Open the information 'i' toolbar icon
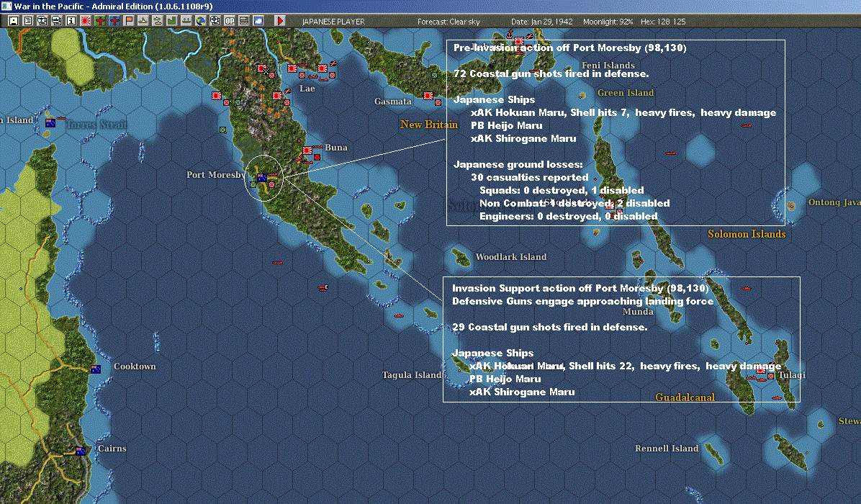Viewport: 861px width, 504px height. [x=71, y=21]
